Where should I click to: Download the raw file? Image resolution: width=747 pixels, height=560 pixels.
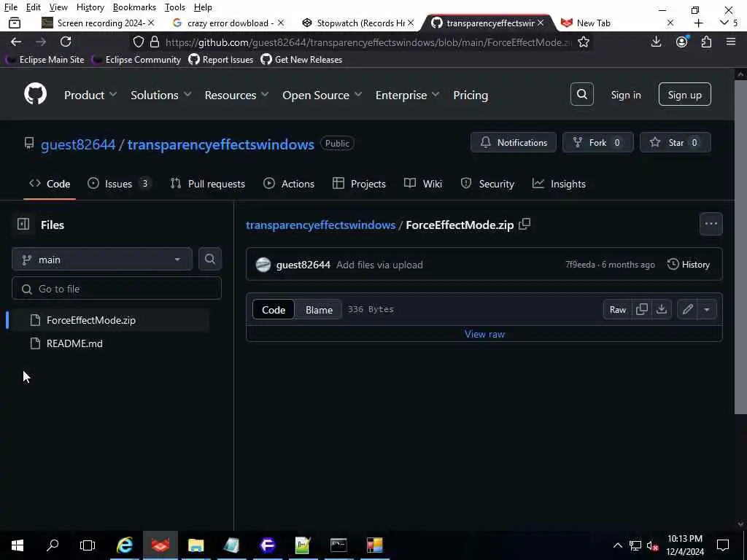(661, 309)
